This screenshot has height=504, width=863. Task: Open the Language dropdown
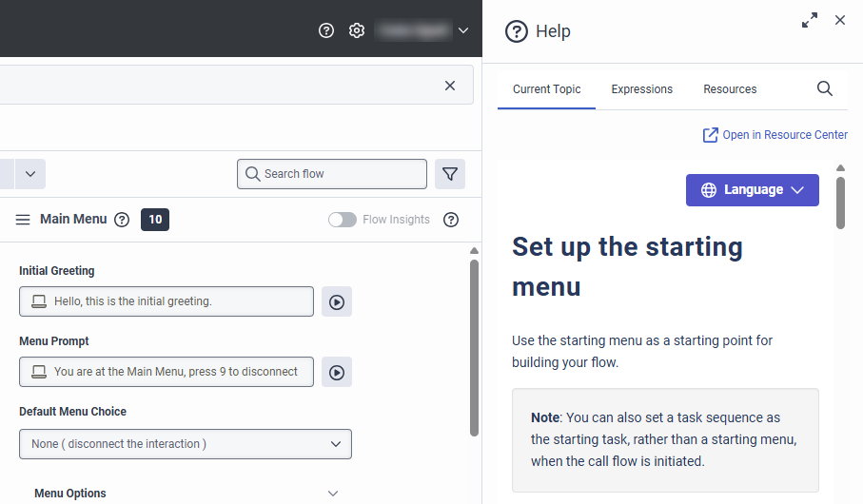point(752,190)
